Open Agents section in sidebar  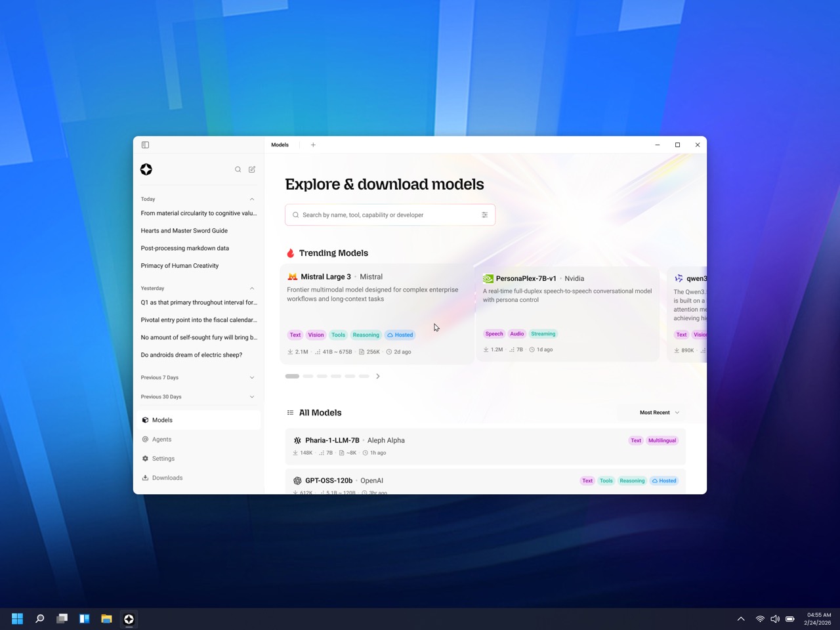161,440
